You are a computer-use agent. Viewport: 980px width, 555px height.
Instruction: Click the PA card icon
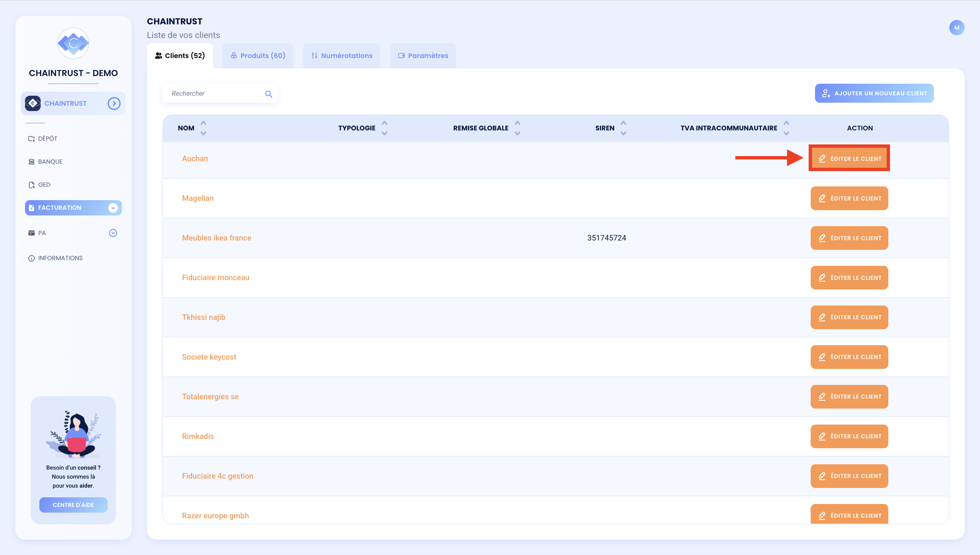31,233
